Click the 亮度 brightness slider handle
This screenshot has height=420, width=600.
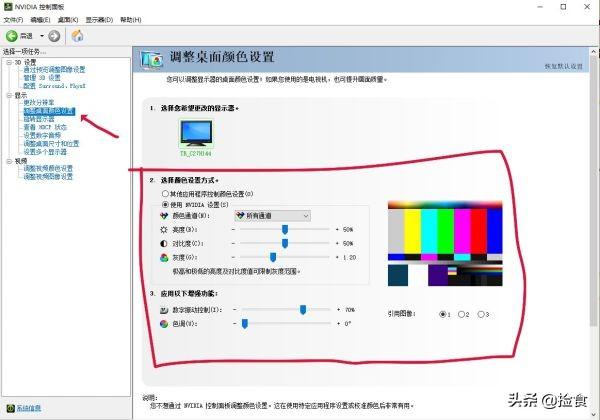click(285, 230)
